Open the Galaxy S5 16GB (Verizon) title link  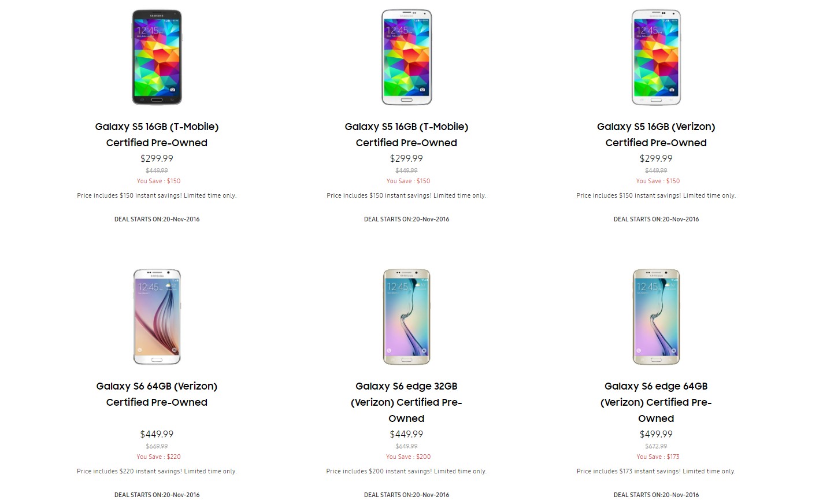[x=656, y=135]
